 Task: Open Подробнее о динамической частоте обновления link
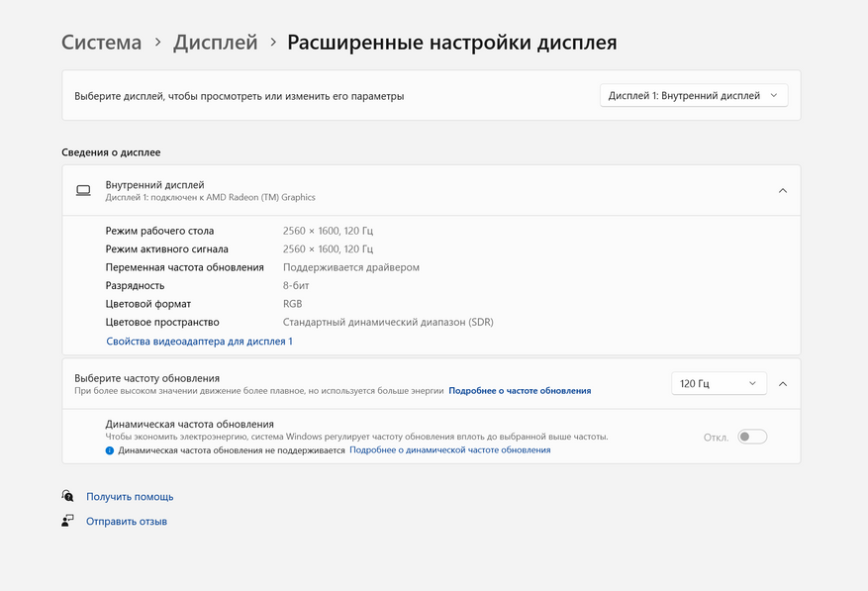click(449, 450)
